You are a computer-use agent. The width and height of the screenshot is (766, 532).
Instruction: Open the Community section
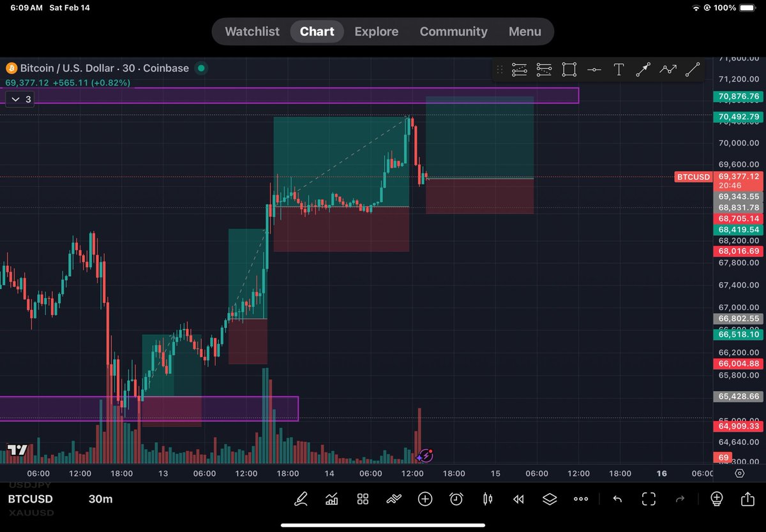tap(453, 31)
